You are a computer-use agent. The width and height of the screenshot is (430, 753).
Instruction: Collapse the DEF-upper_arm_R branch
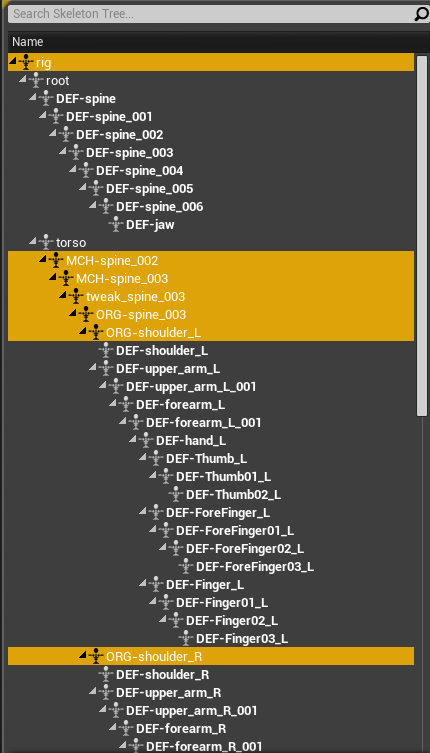pos(93,691)
